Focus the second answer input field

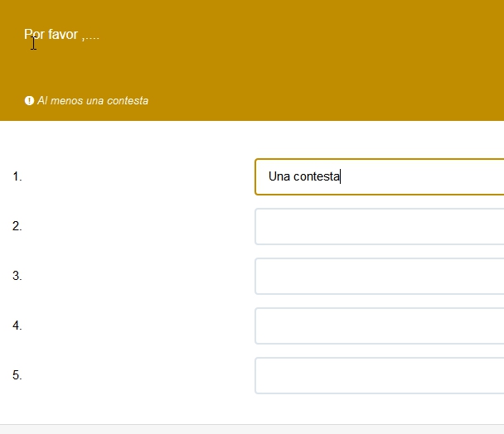point(380,226)
